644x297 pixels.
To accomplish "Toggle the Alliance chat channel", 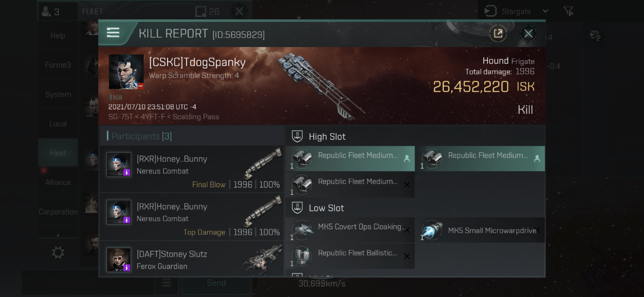I will pos(58,182).
